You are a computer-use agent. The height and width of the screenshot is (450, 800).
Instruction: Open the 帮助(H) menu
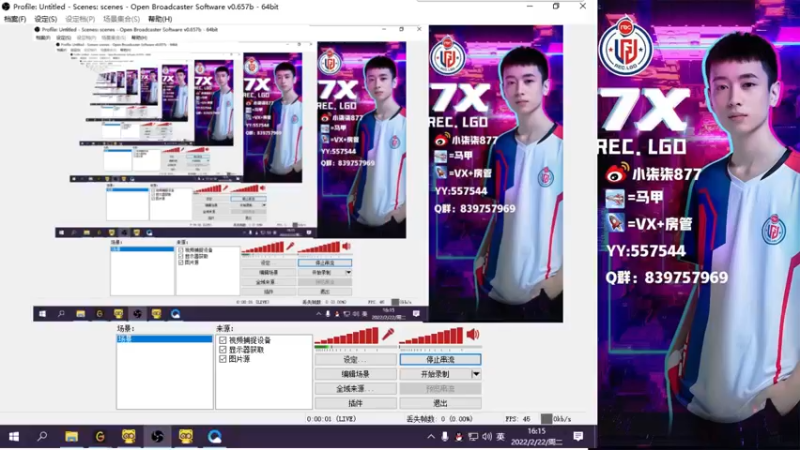[160, 19]
